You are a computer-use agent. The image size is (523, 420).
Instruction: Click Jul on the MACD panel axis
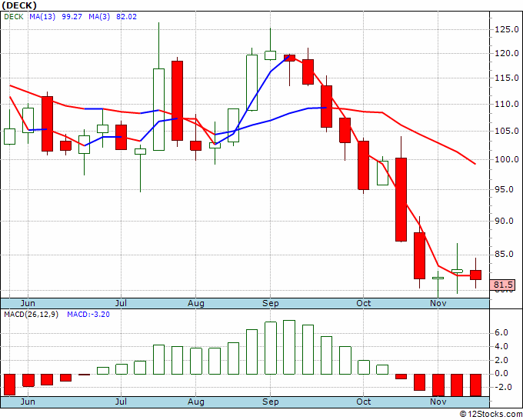pyautogui.click(x=121, y=402)
